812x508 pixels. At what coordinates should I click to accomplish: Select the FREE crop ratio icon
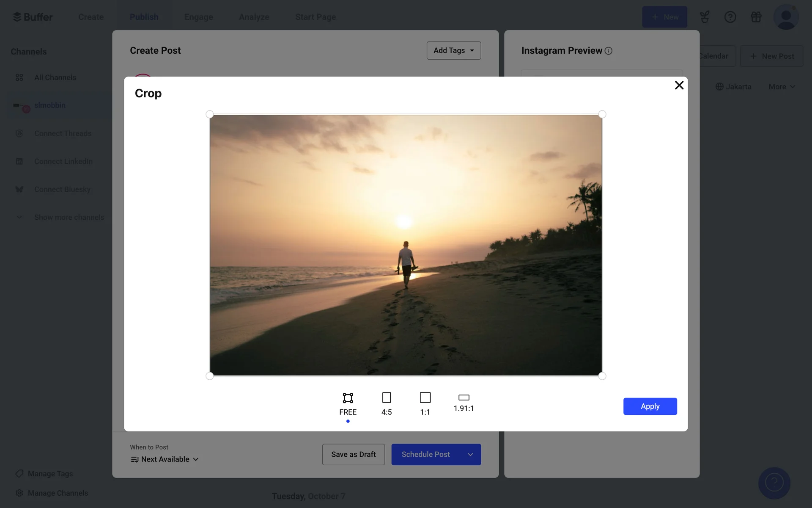tap(348, 398)
